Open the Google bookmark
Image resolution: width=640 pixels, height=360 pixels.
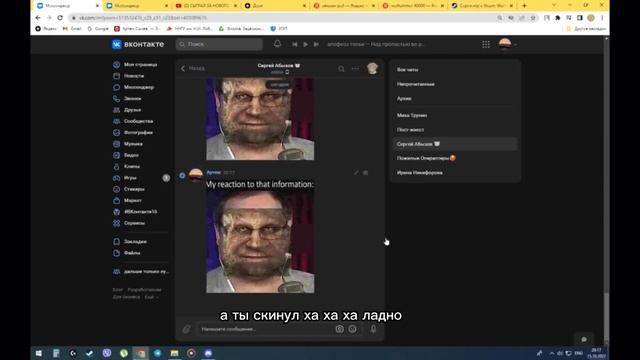pyautogui.click(x=98, y=29)
